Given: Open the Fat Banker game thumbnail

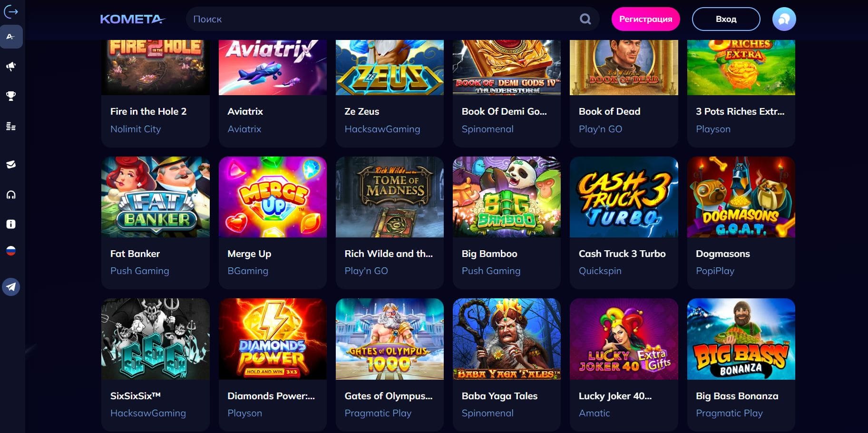Looking at the screenshot, I should pyautogui.click(x=156, y=197).
